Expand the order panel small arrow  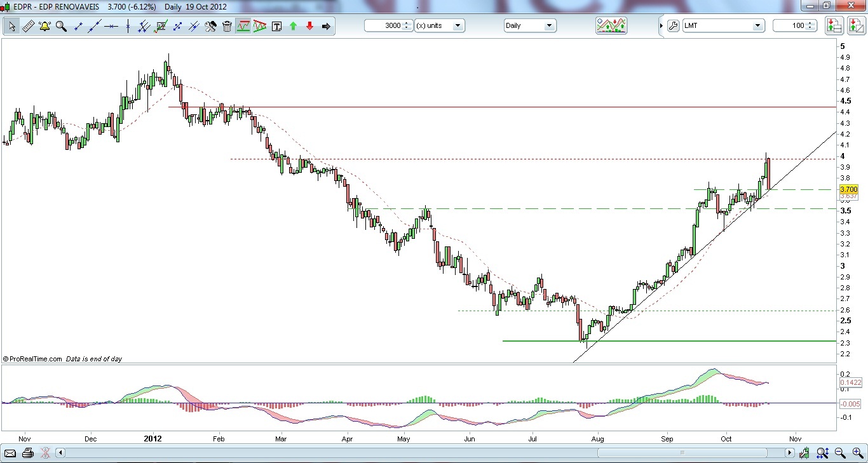click(660, 26)
